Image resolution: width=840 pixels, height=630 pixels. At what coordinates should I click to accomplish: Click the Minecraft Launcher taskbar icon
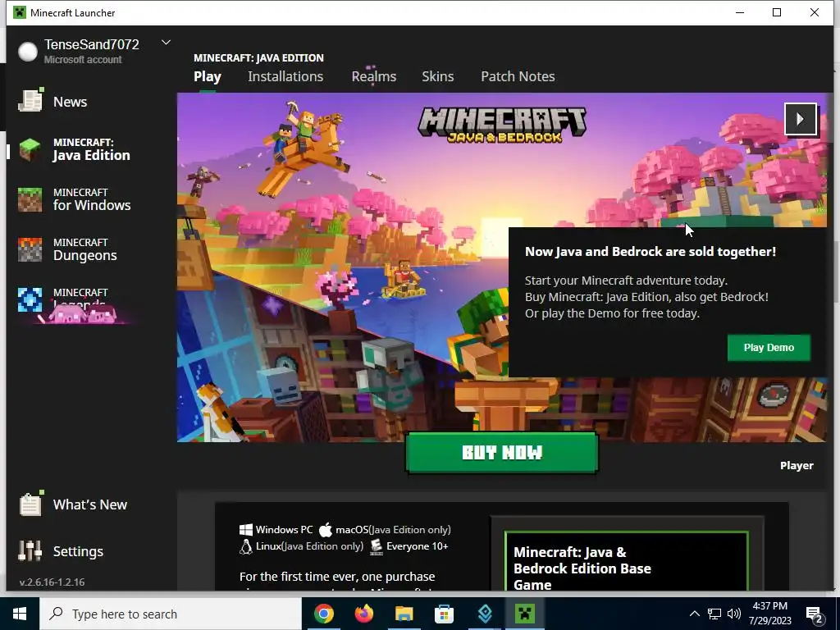click(x=524, y=614)
